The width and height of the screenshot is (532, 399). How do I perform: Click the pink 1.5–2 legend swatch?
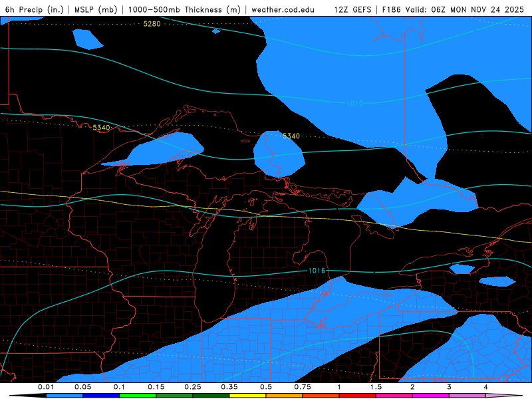[394, 396]
